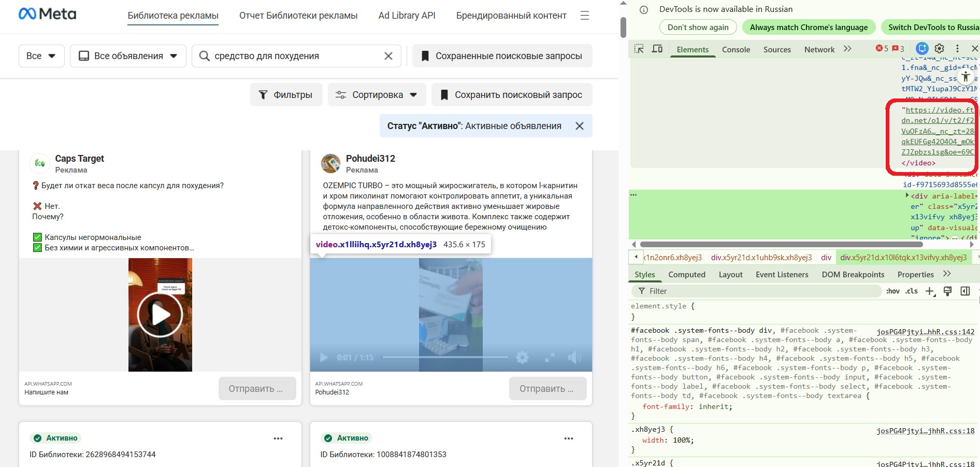Viewport: 980px width, 467px height.
Task: Open DevTools three-dot customize menu
Action: click(957, 49)
